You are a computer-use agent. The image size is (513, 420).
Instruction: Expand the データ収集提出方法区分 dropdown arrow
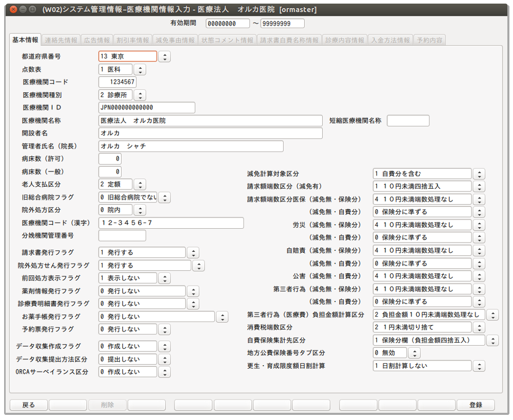click(165, 359)
